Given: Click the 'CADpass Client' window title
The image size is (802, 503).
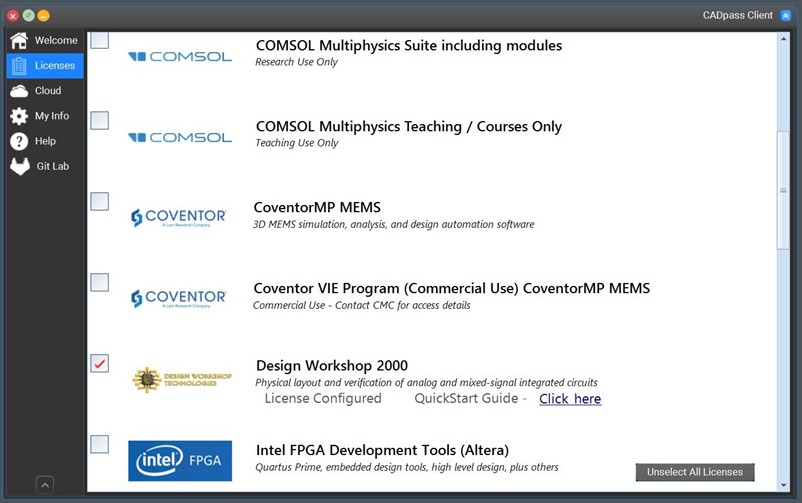Looking at the screenshot, I should click(738, 15).
